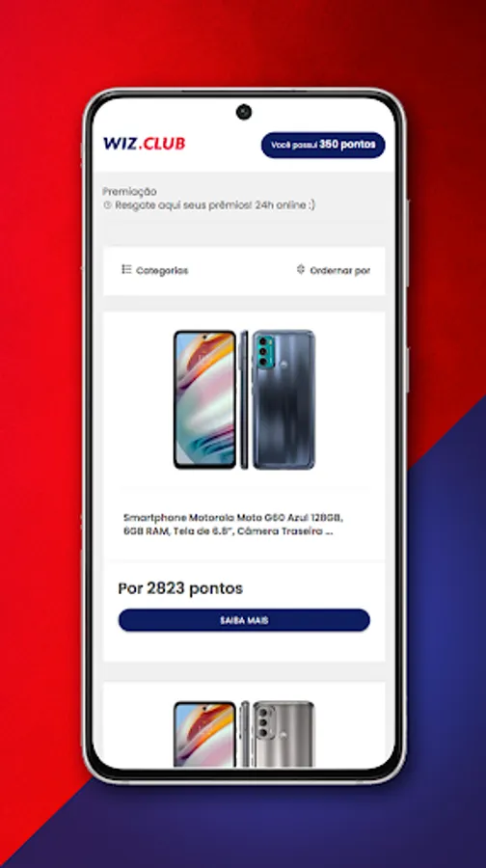Open the silver Moto G60 product image
486x868 pixels.
(x=244, y=734)
